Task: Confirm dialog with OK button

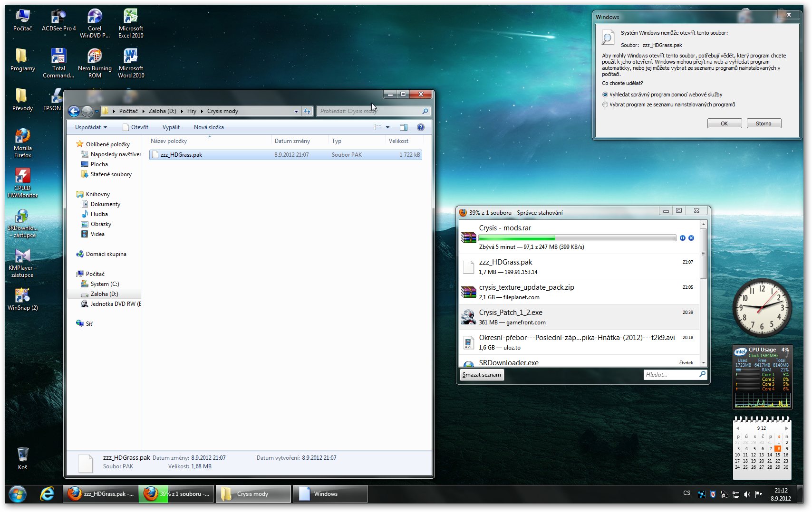Action: 725,123
